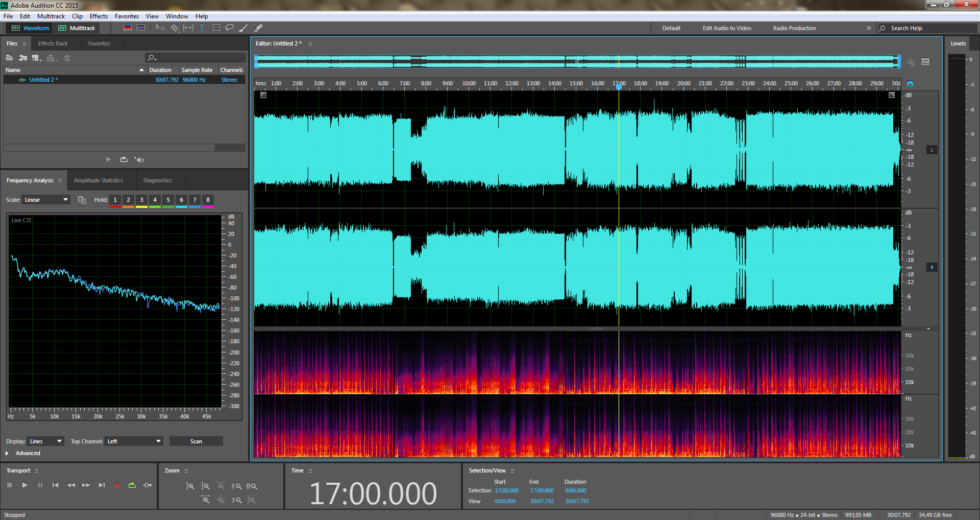This screenshot has height=520, width=980.
Task: Click Zoom Out Amplitude icon
Action: coord(206,486)
